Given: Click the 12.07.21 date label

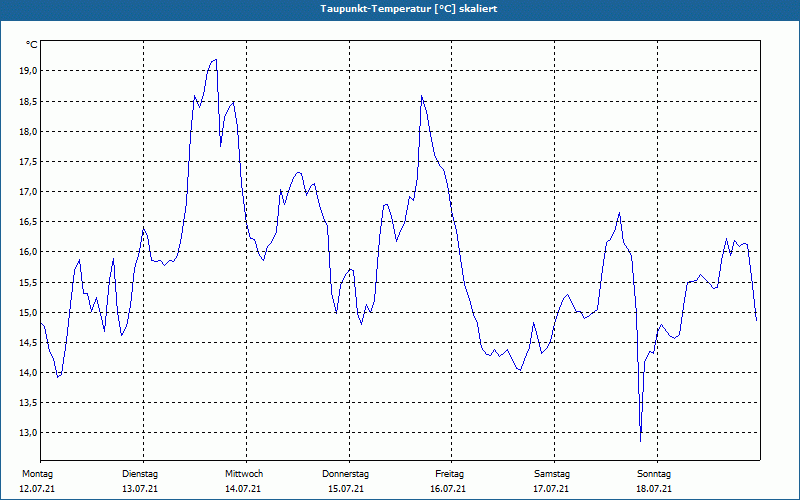Looking at the screenshot, I should click(x=37, y=489).
